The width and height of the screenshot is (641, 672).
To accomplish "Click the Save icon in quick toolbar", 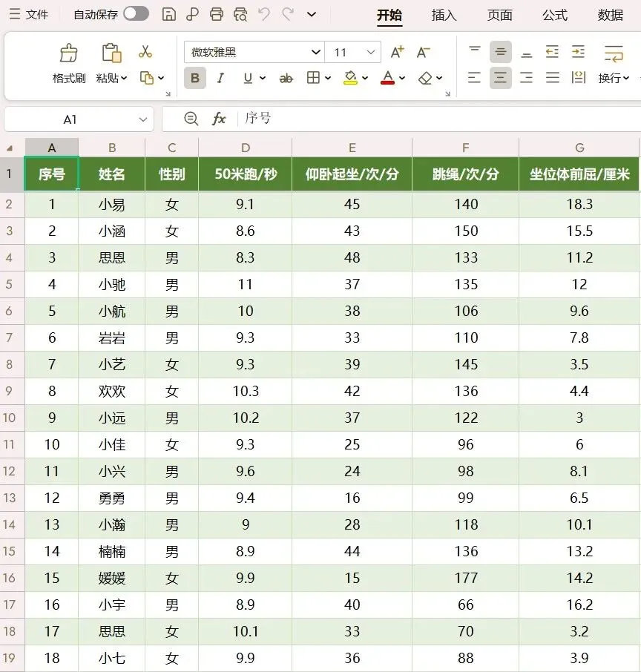I will pos(169,15).
